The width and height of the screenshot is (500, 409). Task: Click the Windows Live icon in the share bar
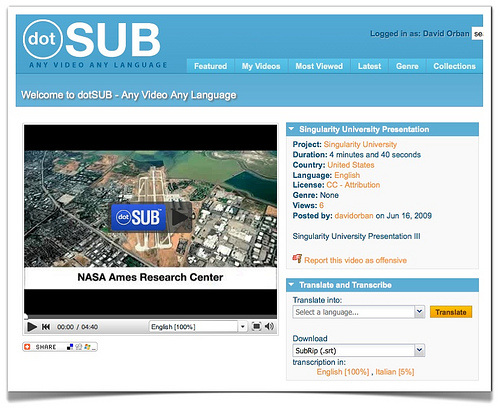(x=87, y=347)
